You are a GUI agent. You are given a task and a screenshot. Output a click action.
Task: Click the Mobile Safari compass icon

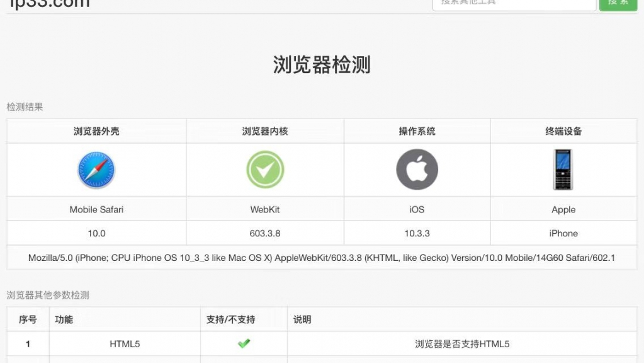[96, 170]
